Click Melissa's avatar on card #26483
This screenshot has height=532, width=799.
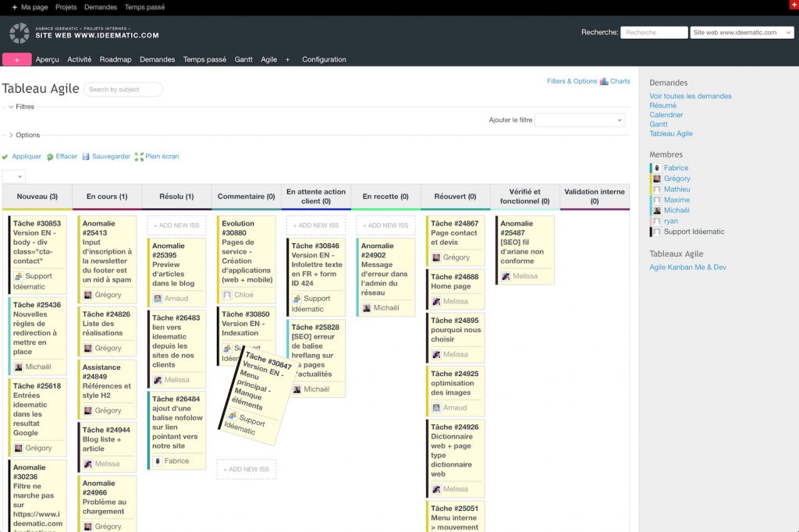(158, 380)
